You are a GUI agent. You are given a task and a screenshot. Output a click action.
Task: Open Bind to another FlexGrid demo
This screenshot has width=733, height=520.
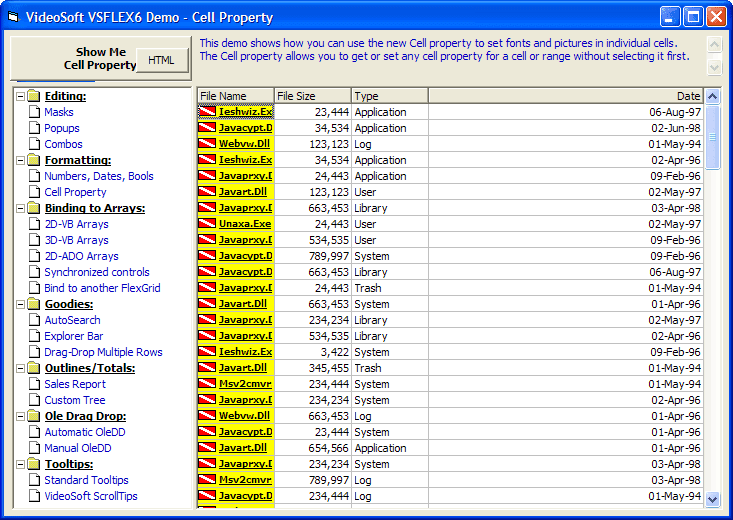click(x=102, y=288)
